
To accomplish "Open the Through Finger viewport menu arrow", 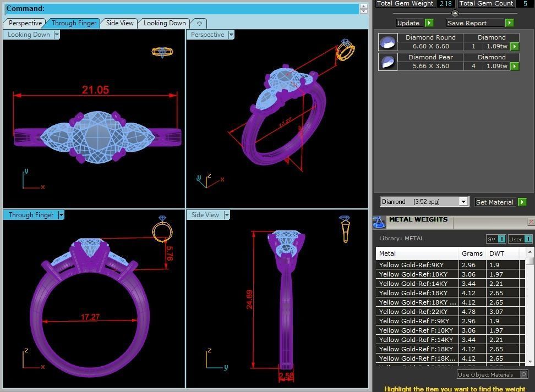I will point(61,215).
